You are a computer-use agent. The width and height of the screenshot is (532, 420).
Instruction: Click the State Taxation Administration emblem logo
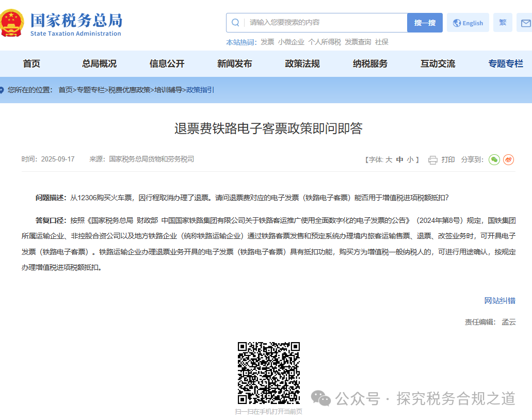coord(11,23)
